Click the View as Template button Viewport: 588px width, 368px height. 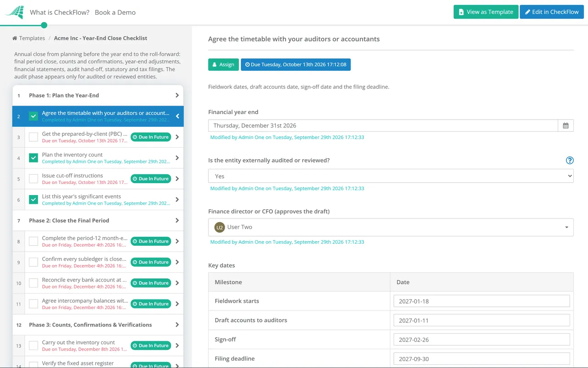[x=486, y=12]
